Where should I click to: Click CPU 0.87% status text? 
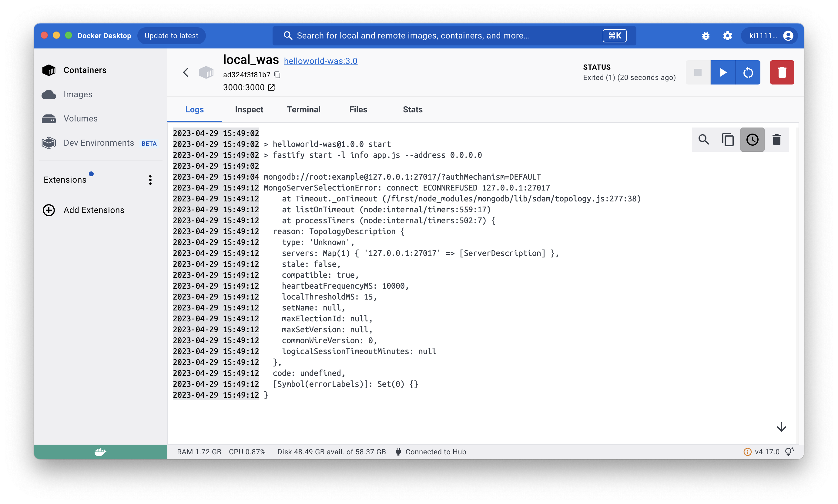tap(247, 452)
